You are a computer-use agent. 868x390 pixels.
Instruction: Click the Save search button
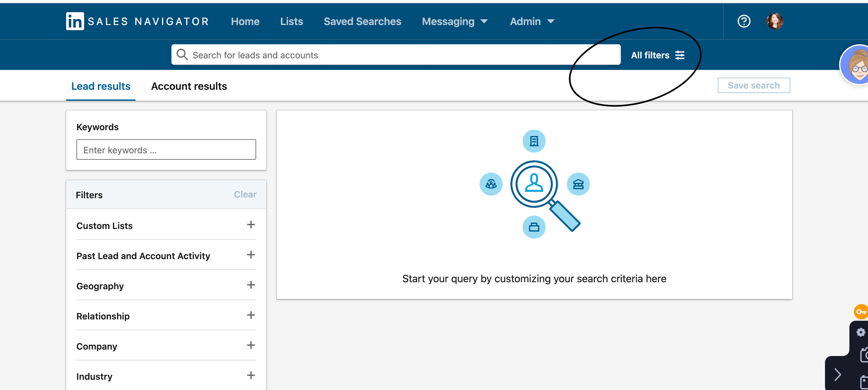(754, 85)
